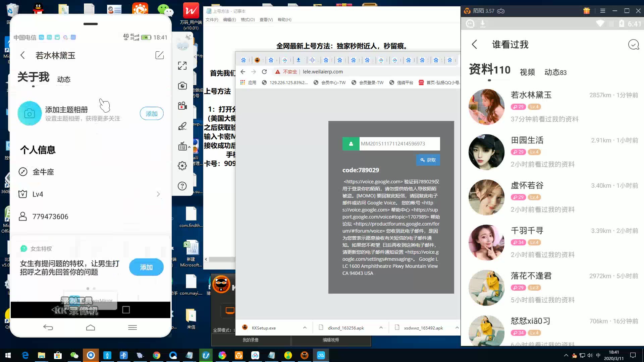Click the Notepad horizontal scrollbar left arrow
The height and width of the screenshot is (362, 644).
click(x=206, y=259)
